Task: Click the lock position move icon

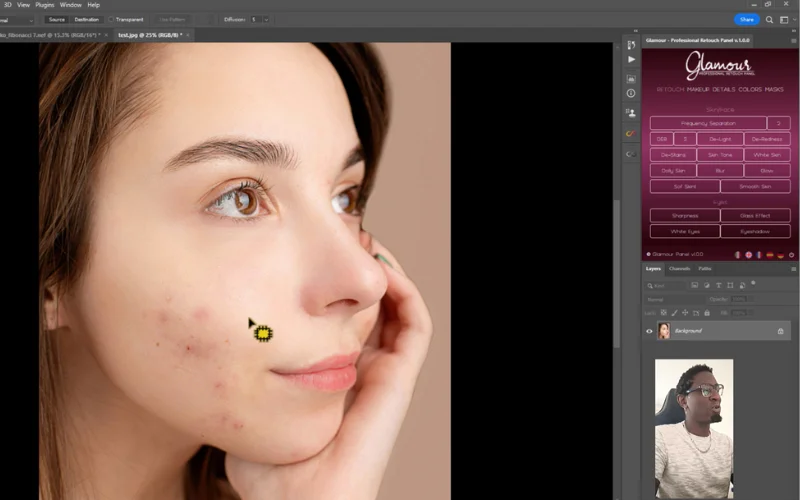Action: [683, 312]
